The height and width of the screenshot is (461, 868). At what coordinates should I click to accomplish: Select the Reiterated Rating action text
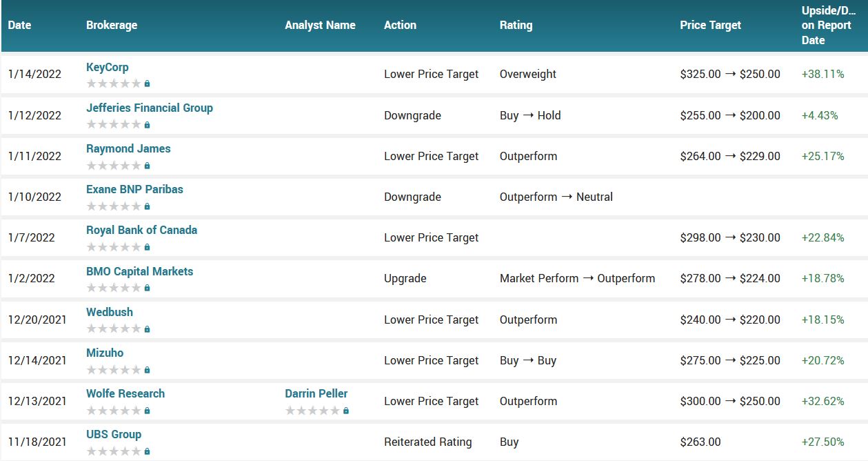click(428, 442)
